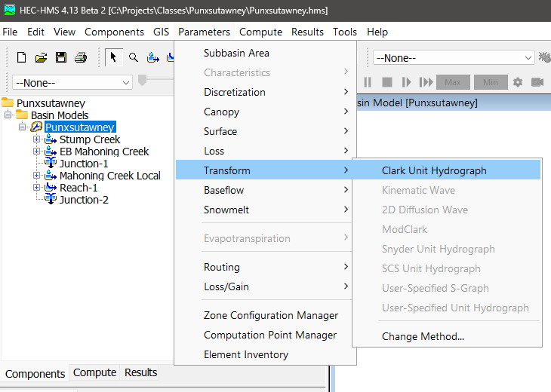Image resolution: width=551 pixels, height=392 pixels.
Task: Open the GIS menu
Action: (x=161, y=32)
